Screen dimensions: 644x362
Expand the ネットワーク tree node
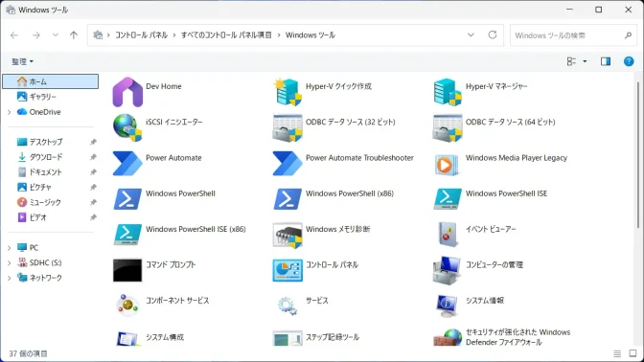pyautogui.click(x=9, y=279)
